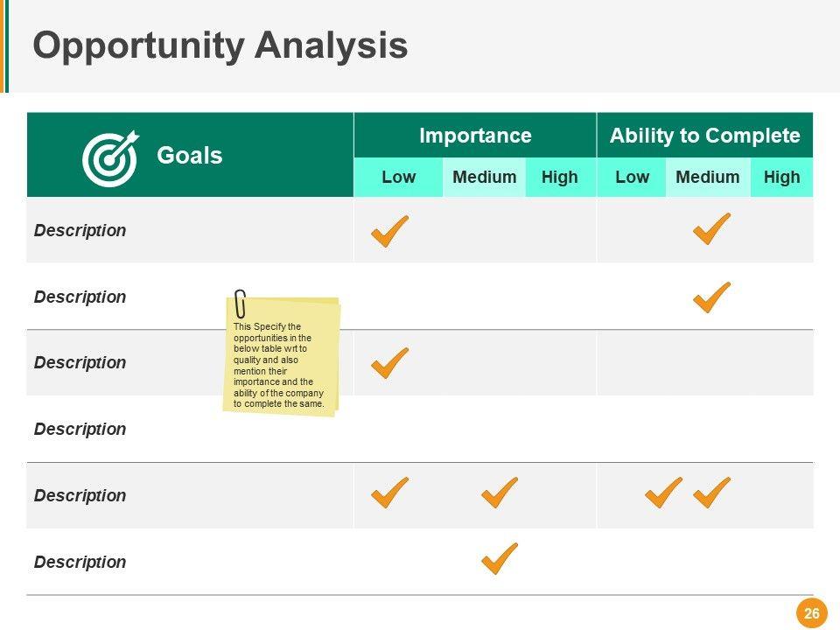The image size is (840, 630).
Task: Click the last row's Description text
Action: pyautogui.click(x=80, y=562)
